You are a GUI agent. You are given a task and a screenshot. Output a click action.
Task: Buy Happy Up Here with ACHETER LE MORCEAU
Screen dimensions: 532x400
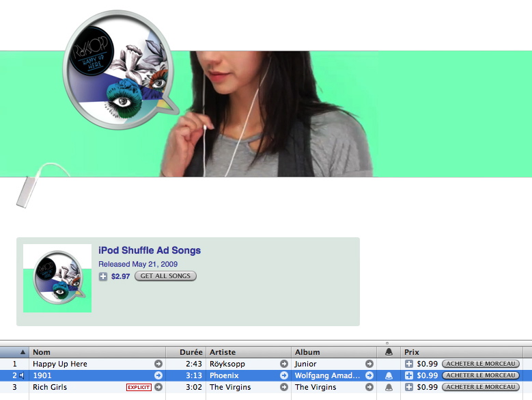point(481,364)
